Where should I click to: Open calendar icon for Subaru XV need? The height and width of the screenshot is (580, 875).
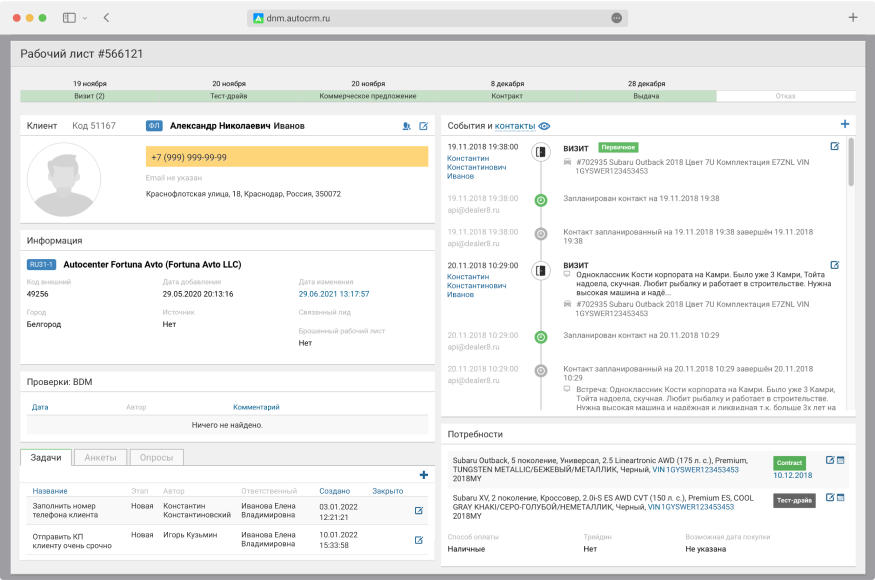tap(840, 495)
